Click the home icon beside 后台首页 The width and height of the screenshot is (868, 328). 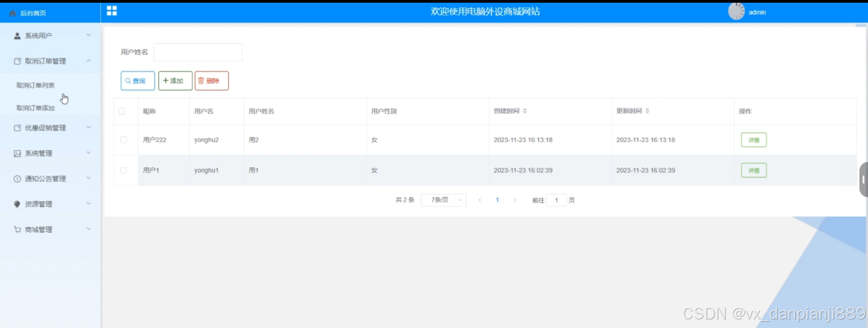(x=13, y=13)
